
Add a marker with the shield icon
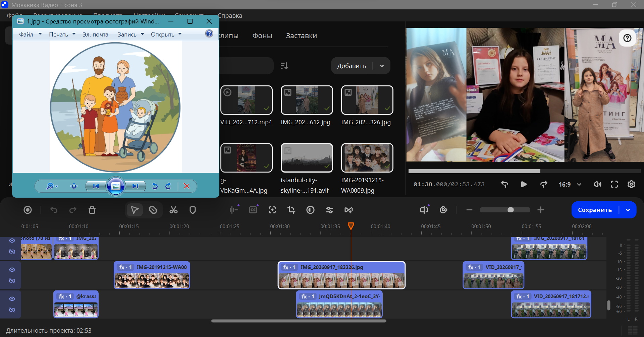click(x=193, y=210)
